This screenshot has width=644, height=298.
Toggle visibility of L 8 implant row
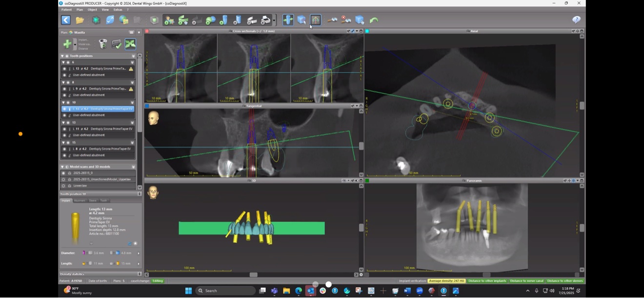point(64,149)
